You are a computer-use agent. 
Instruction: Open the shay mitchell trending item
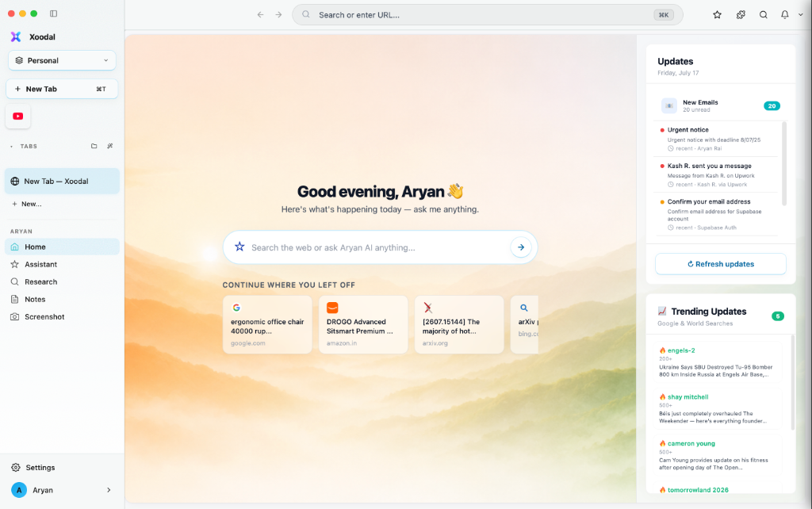(x=718, y=408)
